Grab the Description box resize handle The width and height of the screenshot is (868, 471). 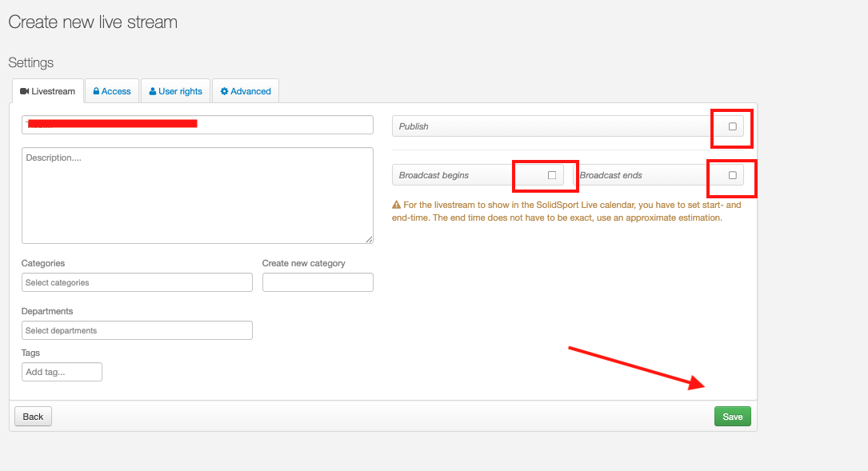coord(370,239)
